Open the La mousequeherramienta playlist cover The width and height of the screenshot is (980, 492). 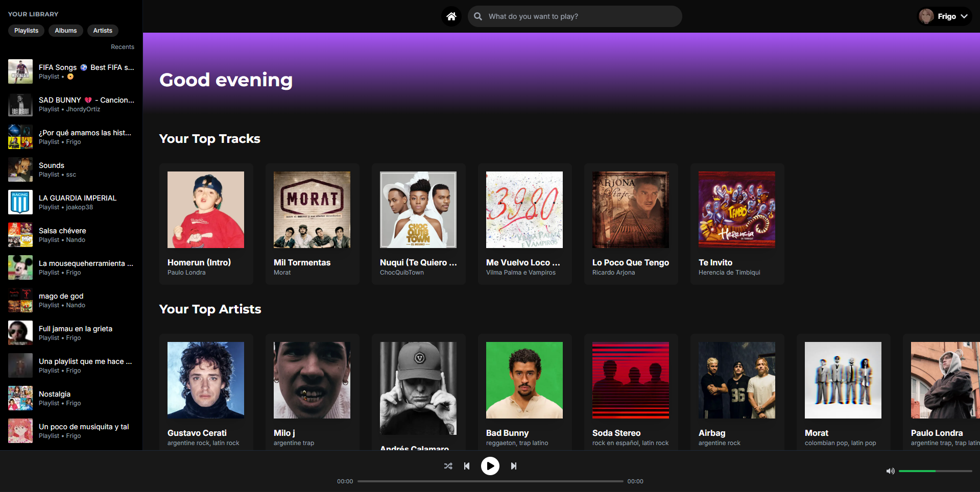[x=20, y=267]
